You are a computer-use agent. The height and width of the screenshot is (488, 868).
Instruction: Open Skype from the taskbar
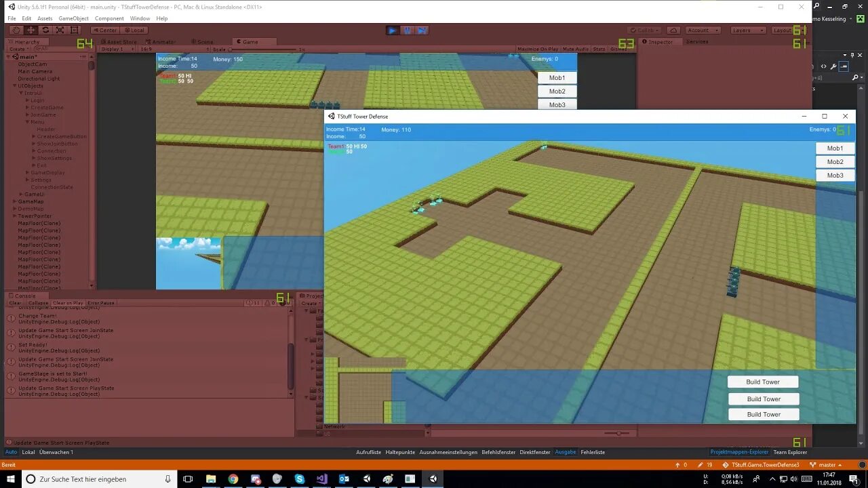(300, 479)
